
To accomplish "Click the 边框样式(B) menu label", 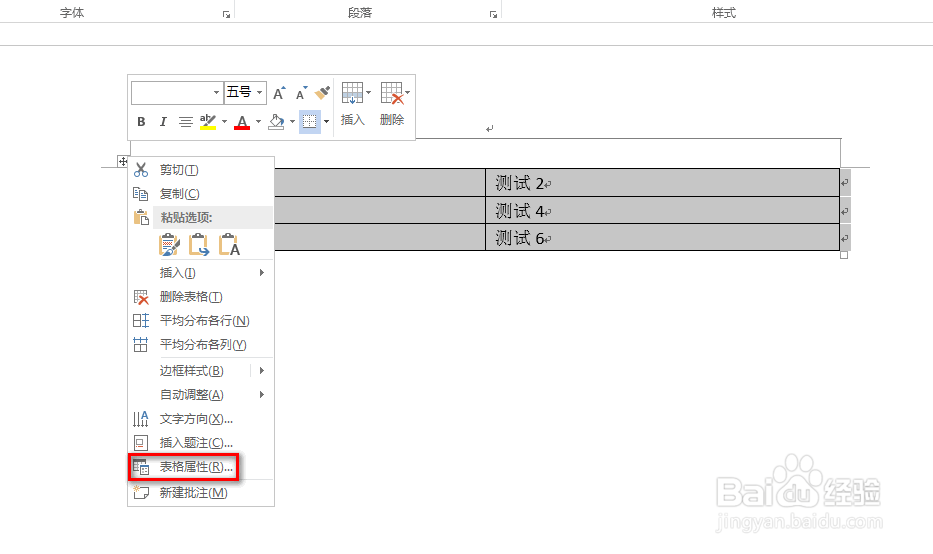I will [x=192, y=371].
